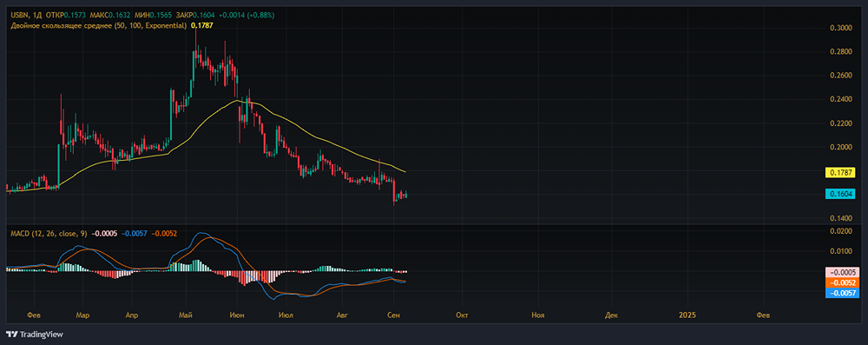Select the Двойное скользящее среднее indicator legend
The width and height of the screenshot is (868, 345).
(x=99, y=25)
